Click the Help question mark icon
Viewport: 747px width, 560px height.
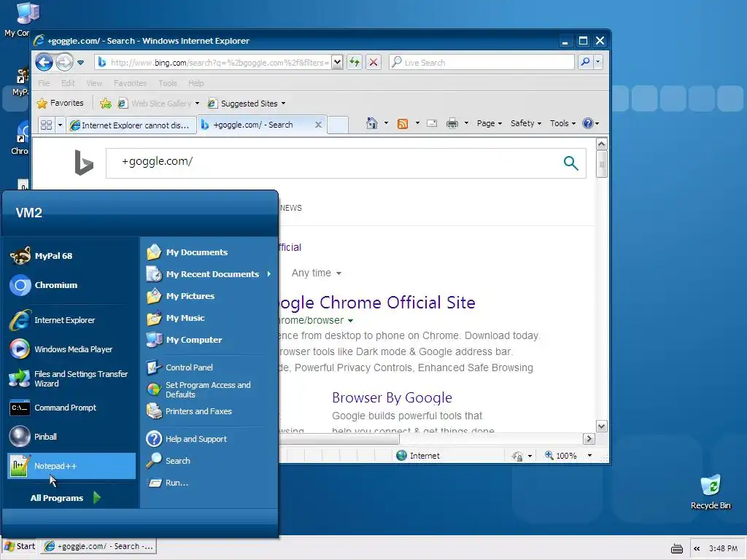click(x=588, y=123)
